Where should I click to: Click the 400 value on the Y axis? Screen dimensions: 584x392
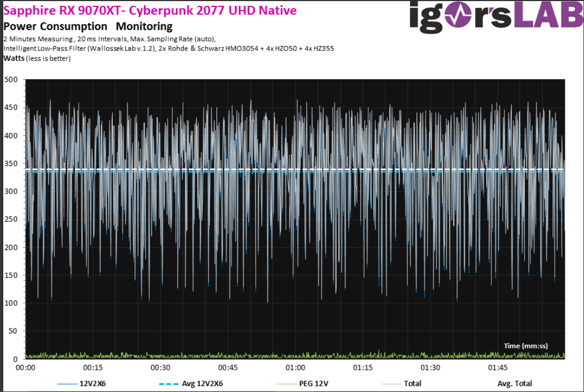pyautogui.click(x=11, y=136)
